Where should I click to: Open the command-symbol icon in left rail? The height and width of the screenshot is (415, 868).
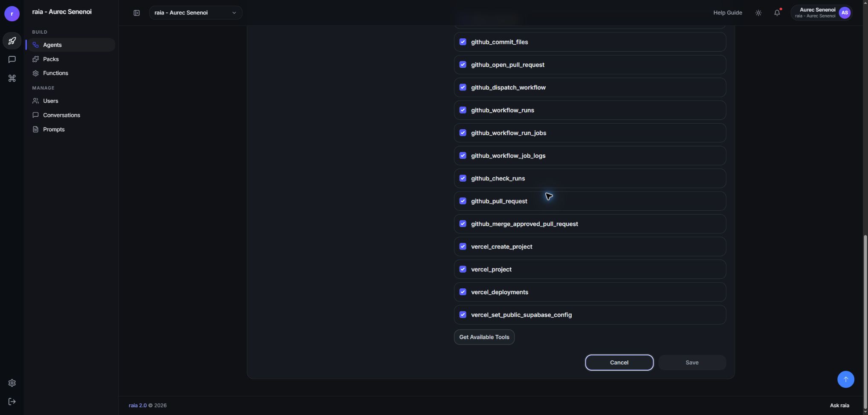tap(12, 78)
